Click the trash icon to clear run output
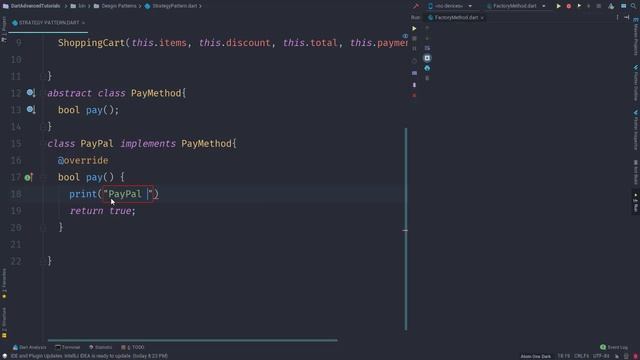The width and height of the screenshot is (640, 360). pos(427,78)
